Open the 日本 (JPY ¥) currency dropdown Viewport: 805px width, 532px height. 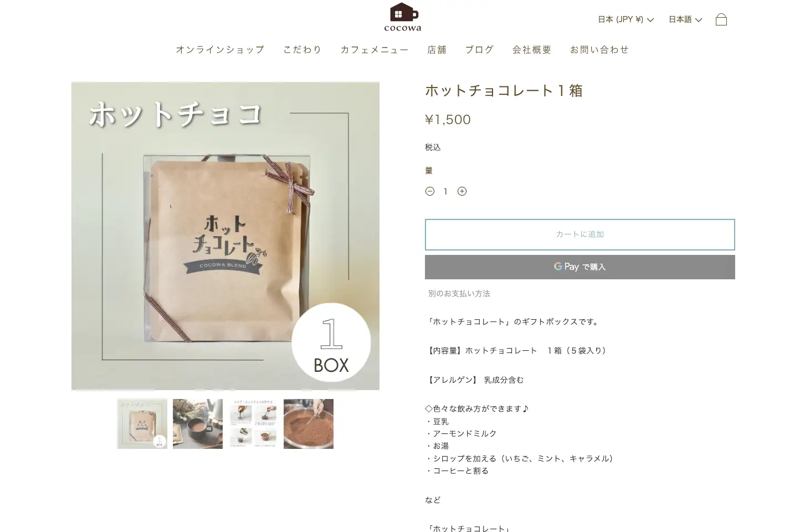(x=625, y=19)
